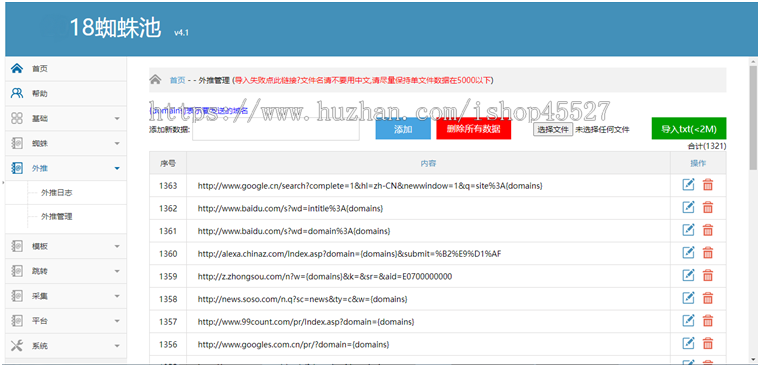The image size is (760, 367).
Task: Click the 模板 sidebar icon
Action: click(x=17, y=246)
